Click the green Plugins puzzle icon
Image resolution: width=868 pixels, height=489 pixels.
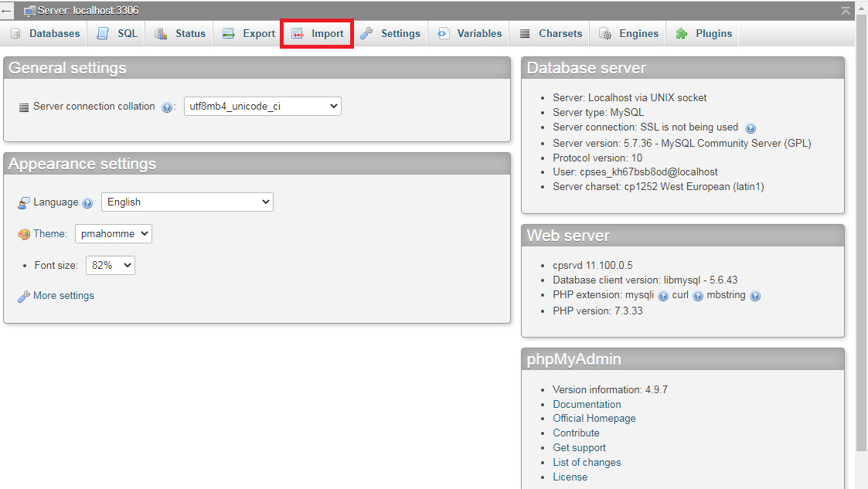click(x=682, y=34)
